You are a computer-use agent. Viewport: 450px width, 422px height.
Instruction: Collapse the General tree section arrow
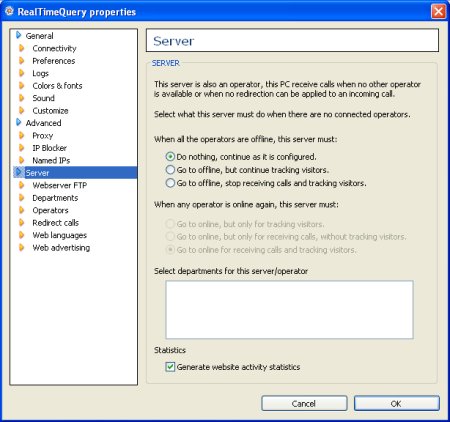(x=19, y=35)
